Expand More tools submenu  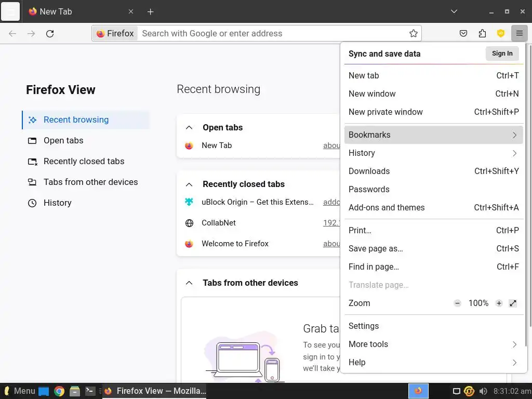click(x=434, y=344)
